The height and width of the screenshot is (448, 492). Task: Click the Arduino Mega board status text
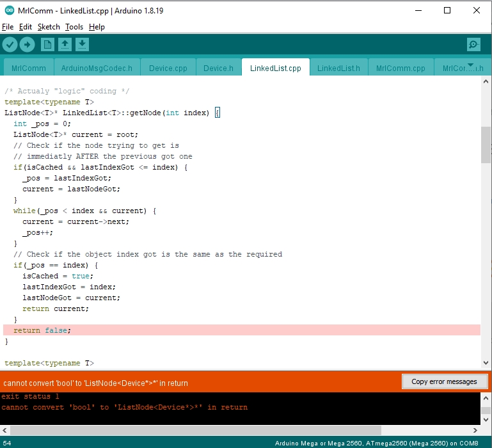[x=377, y=443]
